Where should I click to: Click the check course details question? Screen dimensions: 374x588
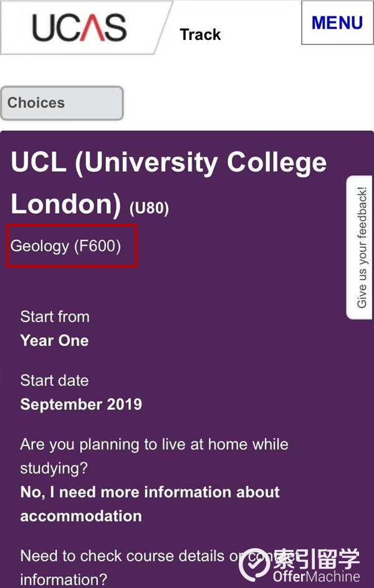150,567
